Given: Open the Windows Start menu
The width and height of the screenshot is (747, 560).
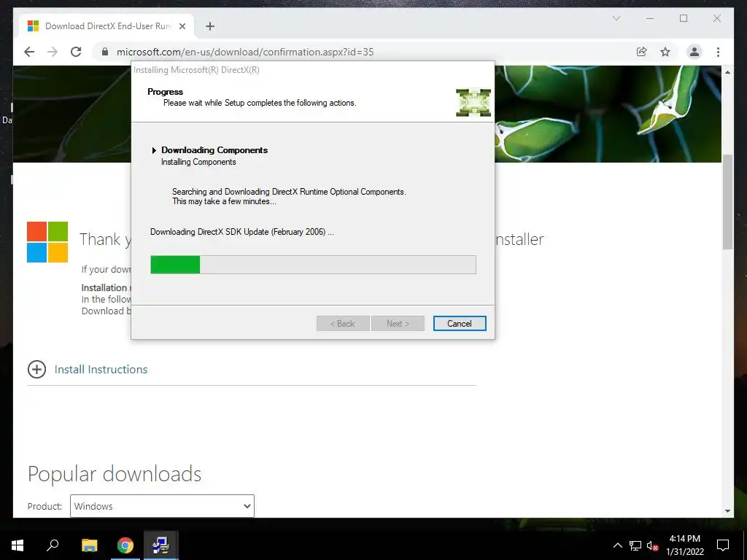Looking at the screenshot, I should (18, 545).
